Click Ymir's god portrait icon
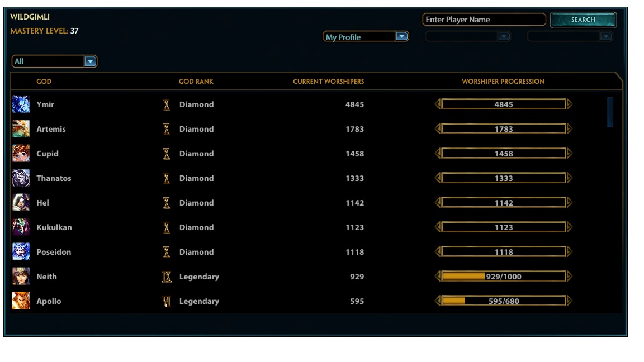This screenshot has width=644, height=362. coord(21,104)
